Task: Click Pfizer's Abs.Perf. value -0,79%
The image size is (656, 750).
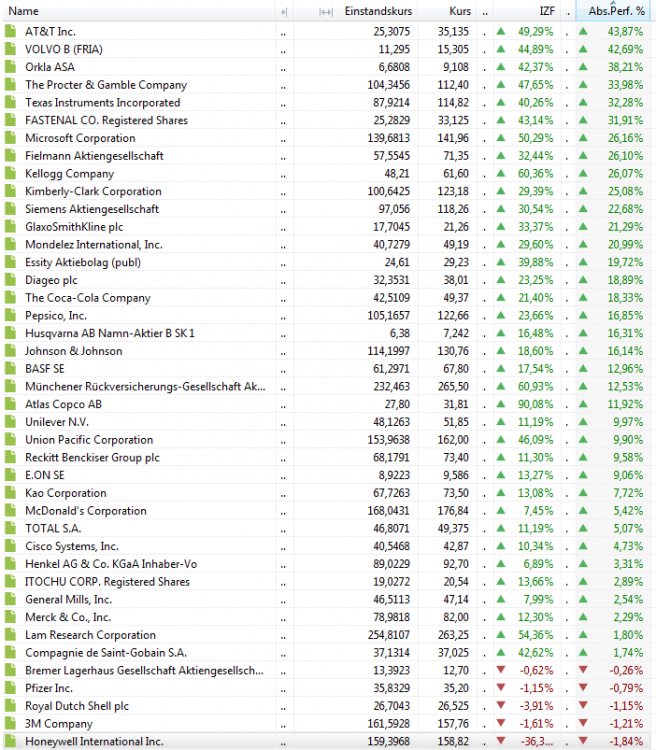Action: click(x=626, y=688)
